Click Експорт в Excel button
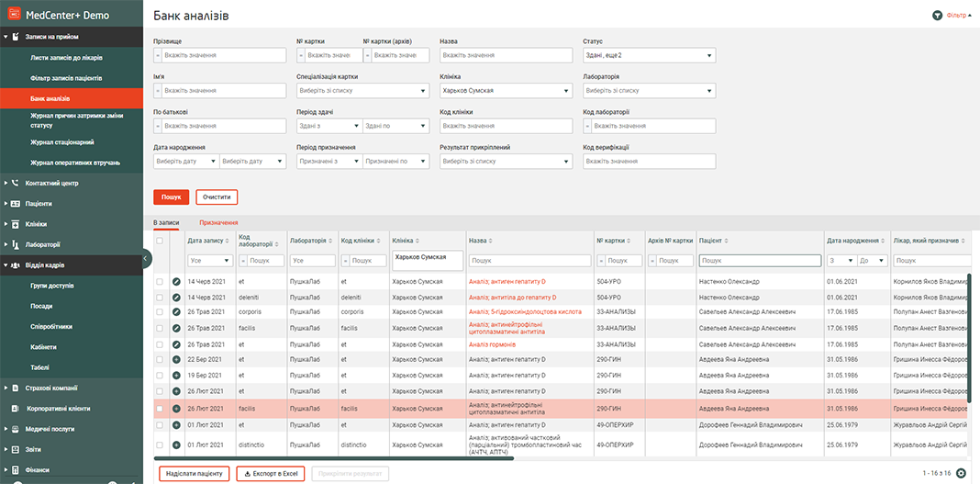The width and height of the screenshot is (980, 484). [271, 474]
